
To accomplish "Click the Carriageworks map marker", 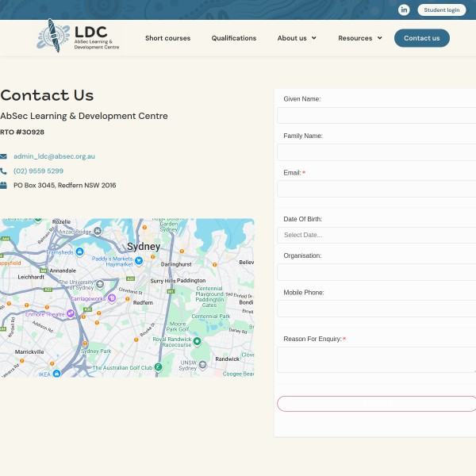I will coord(112,298).
